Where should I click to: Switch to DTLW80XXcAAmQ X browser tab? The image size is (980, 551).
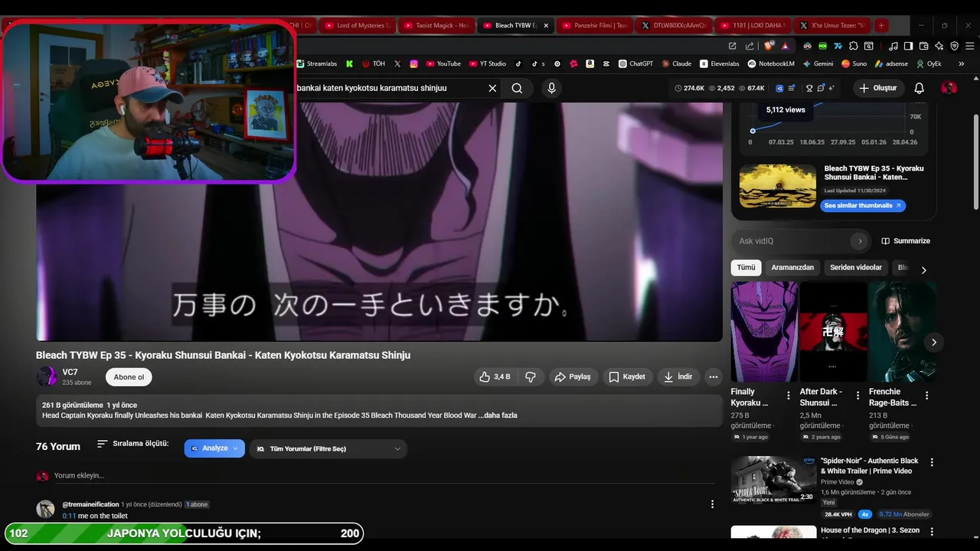(674, 25)
